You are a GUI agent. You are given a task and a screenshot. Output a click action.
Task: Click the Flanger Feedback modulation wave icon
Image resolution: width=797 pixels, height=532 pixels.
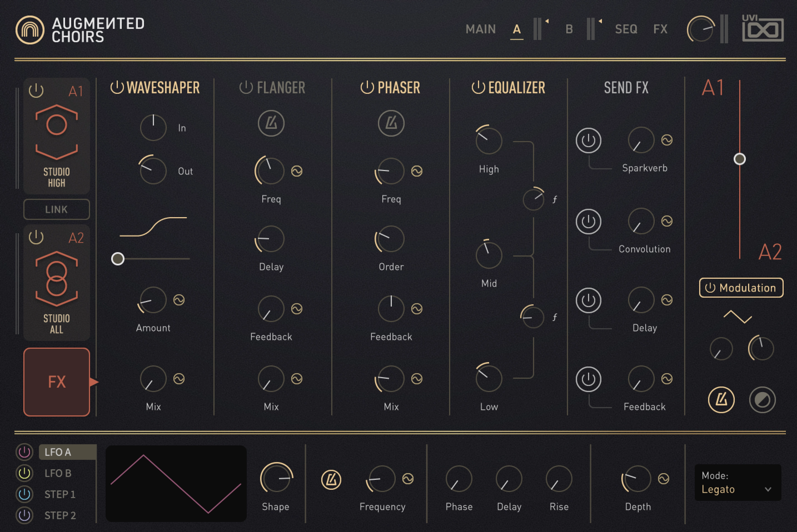point(297,309)
